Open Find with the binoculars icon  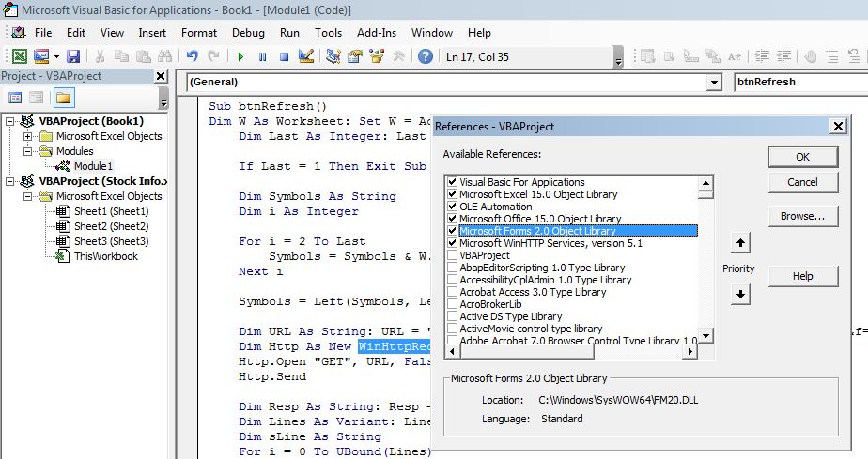[164, 56]
